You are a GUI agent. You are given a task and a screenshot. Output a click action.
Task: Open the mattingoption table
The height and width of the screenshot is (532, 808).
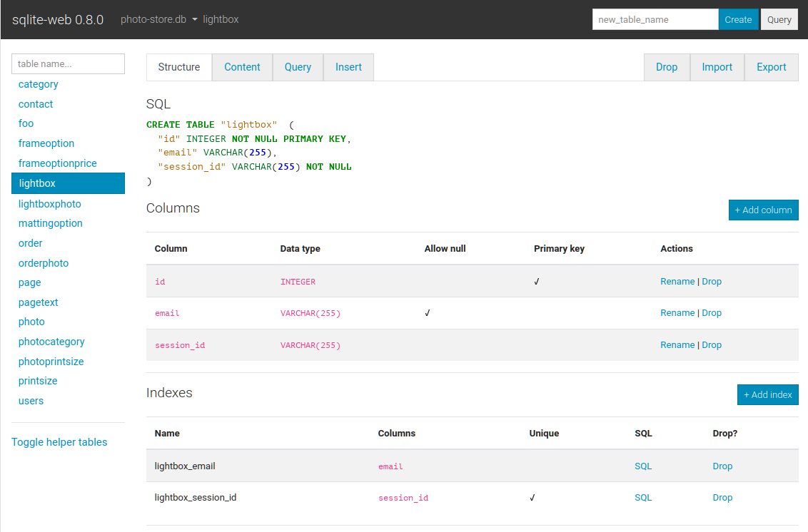(x=51, y=223)
